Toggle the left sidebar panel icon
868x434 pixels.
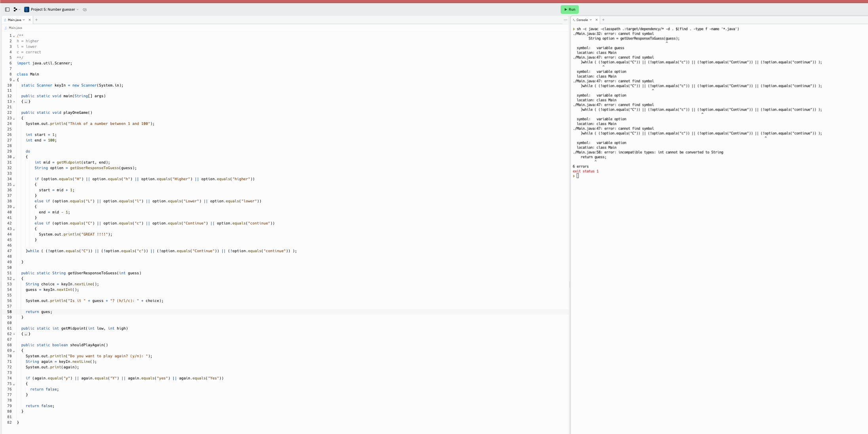(x=7, y=9)
